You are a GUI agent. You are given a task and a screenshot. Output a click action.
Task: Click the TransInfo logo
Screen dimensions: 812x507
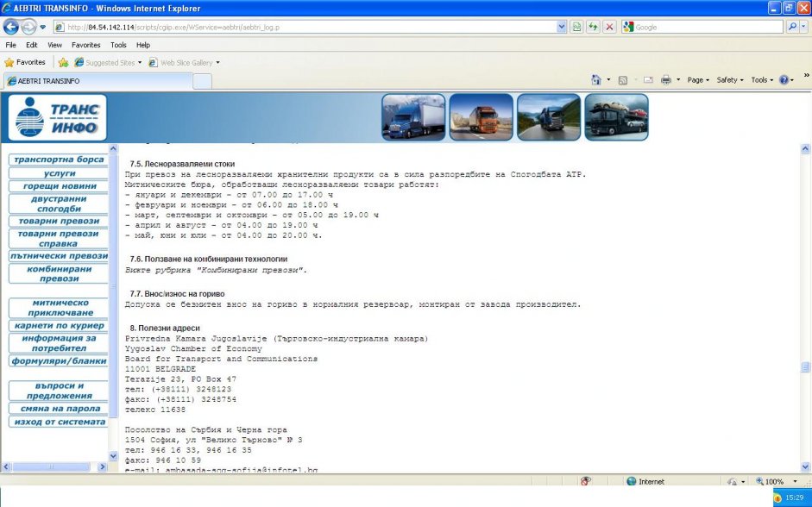coord(57,117)
